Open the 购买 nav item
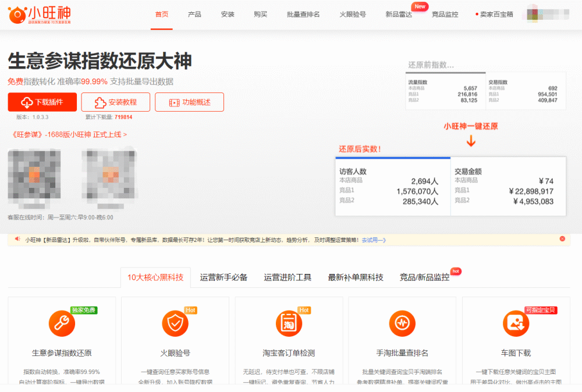The image size is (582, 392). (x=261, y=15)
